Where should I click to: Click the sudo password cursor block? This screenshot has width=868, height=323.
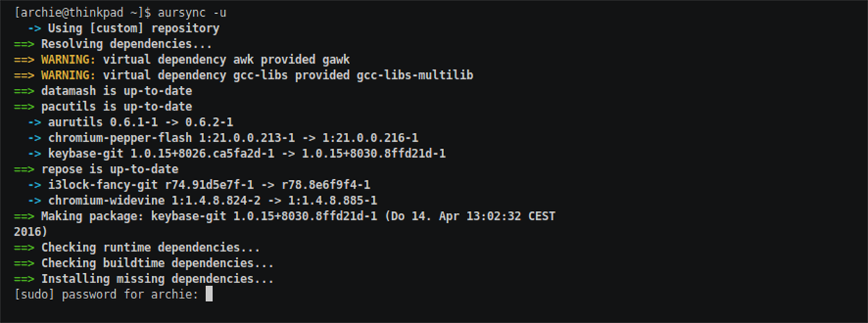(208, 294)
